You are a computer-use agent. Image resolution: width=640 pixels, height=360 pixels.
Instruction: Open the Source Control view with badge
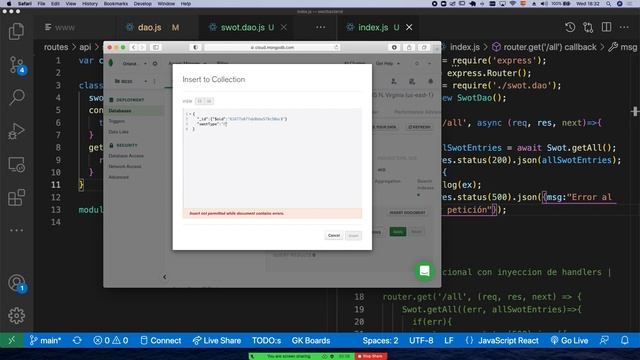[17, 65]
